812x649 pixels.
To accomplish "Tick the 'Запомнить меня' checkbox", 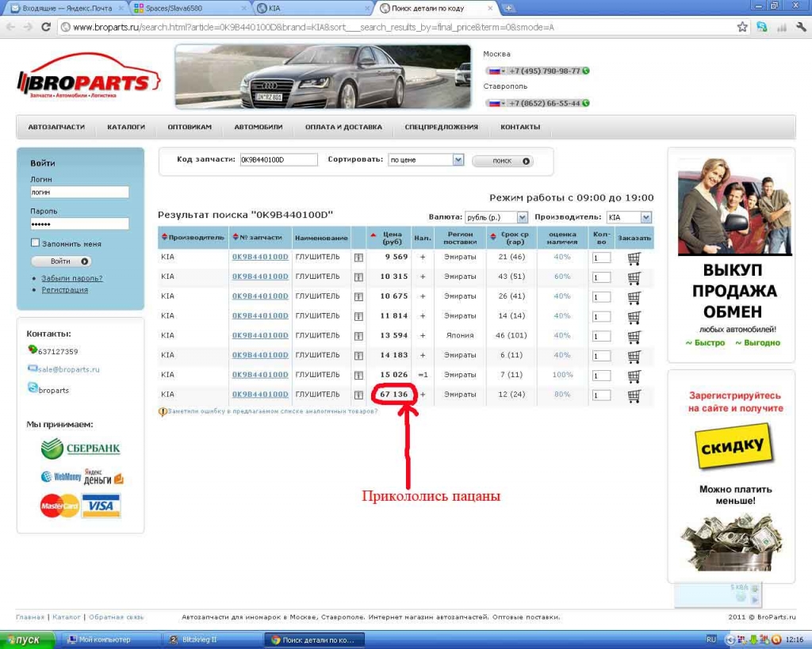I will (x=35, y=243).
